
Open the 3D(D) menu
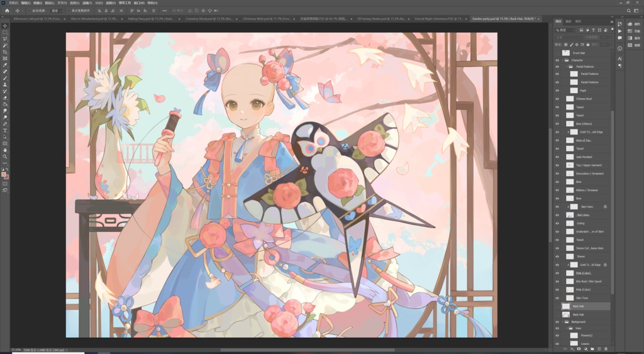tap(99, 3)
